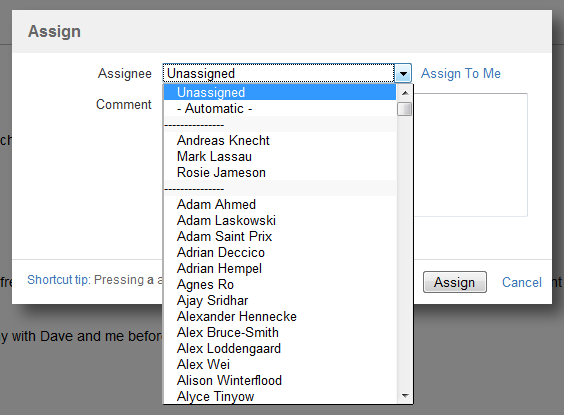Click the Assignee dropdown arrow button
This screenshot has width=564, height=415.
pos(403,73)
